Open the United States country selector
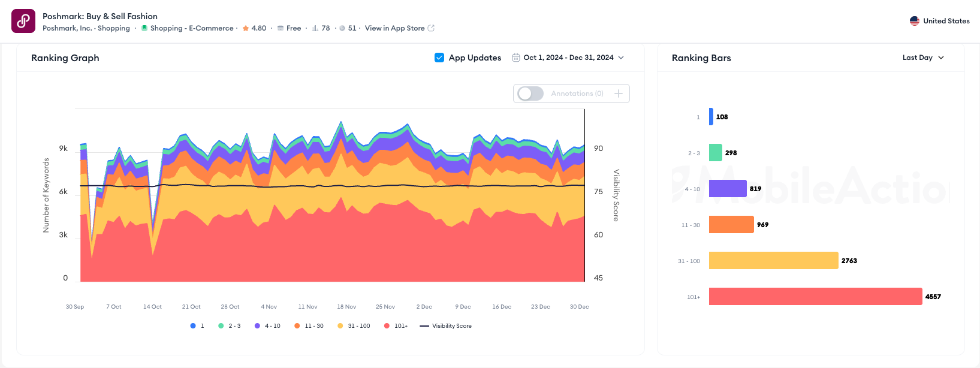Image resolution: width=980 pixels, height=368 pixels. [939, 21]
